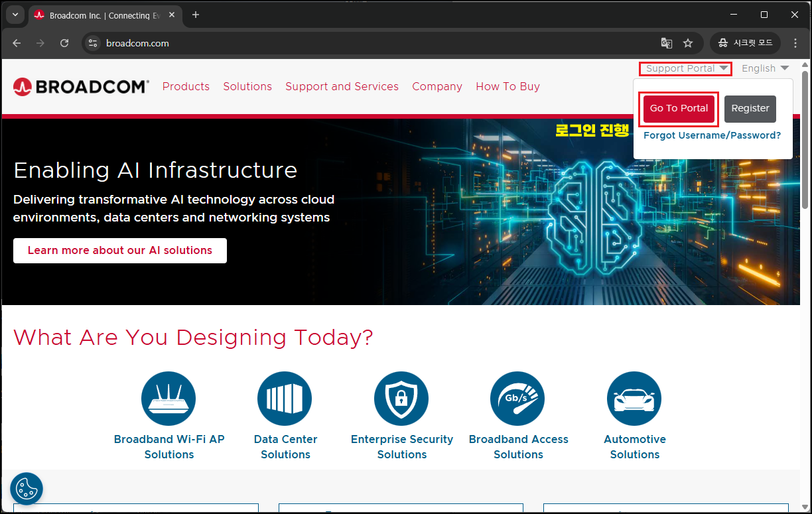Screen dimensions: 812x514
Task: Close the Broadcom Inc. tab
Action: pos(171,15)
